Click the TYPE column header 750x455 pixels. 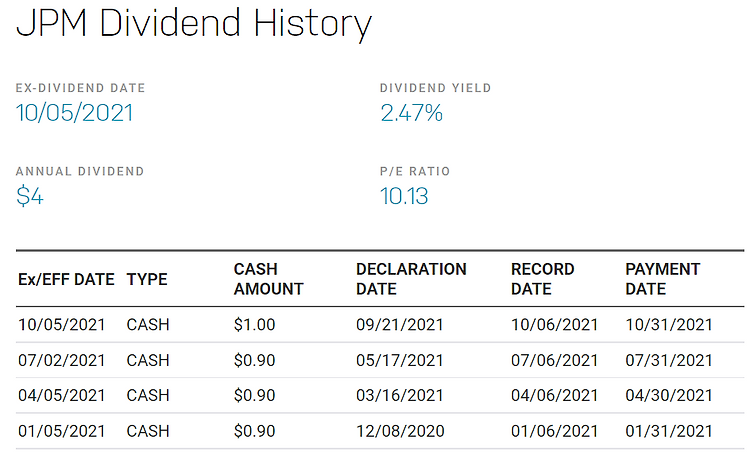[147, 279]
